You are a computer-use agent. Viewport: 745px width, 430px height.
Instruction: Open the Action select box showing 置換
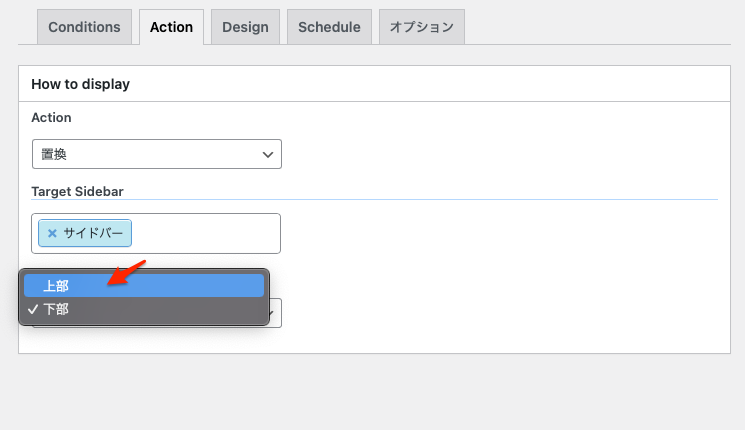(x=157, y=154)
